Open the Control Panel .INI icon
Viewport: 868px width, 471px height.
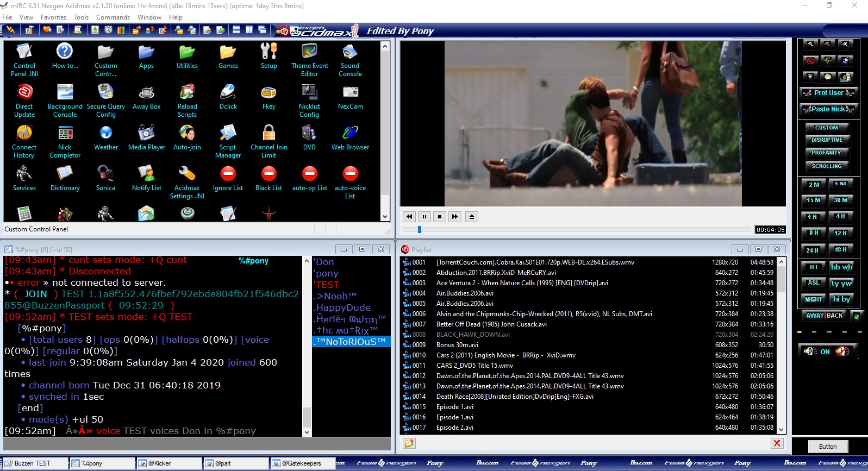coord(24,60)
